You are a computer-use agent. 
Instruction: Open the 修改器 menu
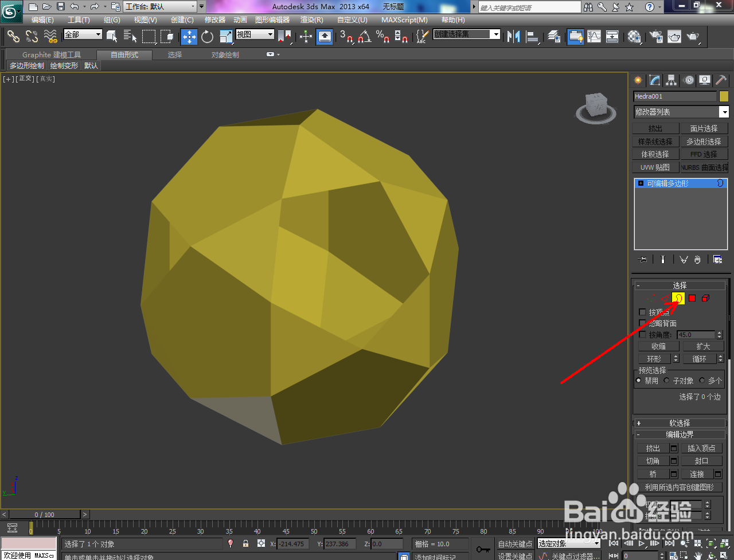[215, 20]
